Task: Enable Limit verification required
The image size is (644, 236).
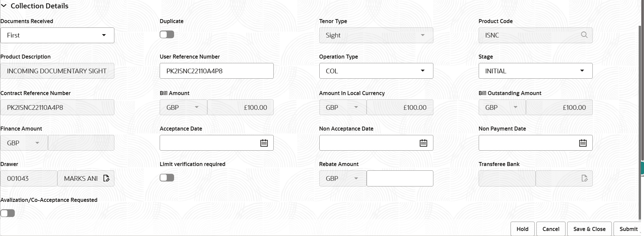Action: click(167, 177)
